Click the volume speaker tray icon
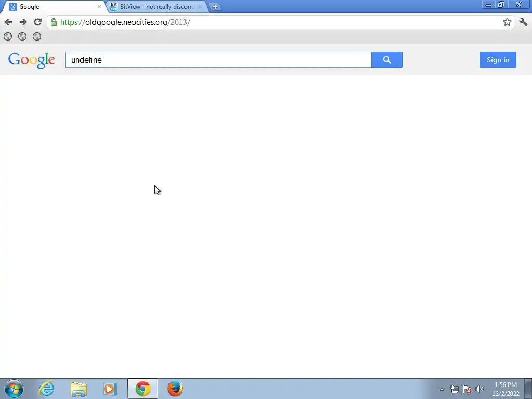This screenshot has width=532, height=399. point(480,389)
